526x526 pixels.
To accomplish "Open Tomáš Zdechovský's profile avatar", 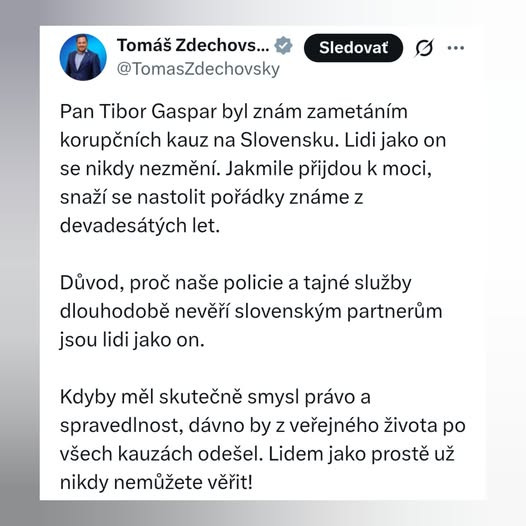I will point(83,57).
